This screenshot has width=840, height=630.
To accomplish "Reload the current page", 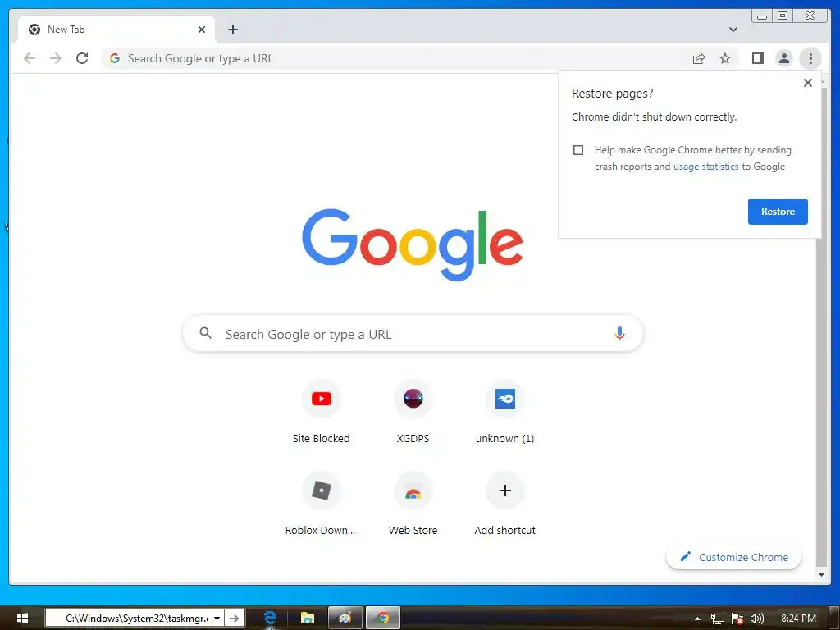I will pos(82,58).
